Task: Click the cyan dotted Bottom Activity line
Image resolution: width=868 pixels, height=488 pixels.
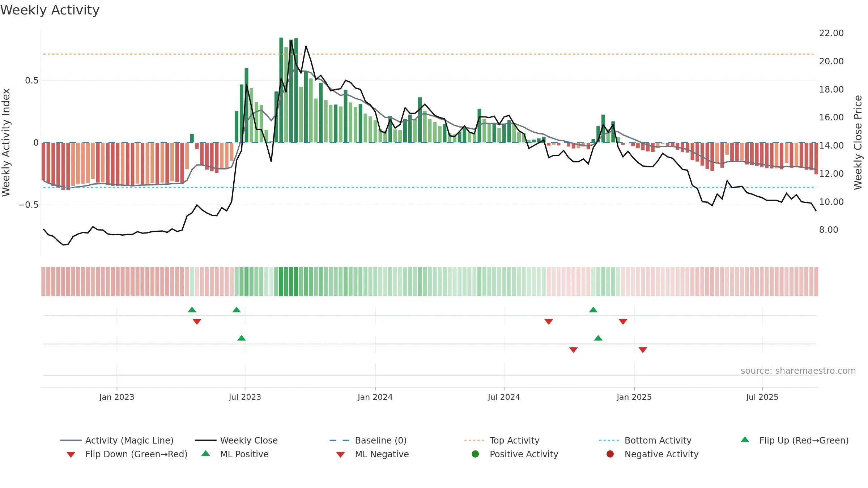Action: pyautogui.click(x=430, y=187)
